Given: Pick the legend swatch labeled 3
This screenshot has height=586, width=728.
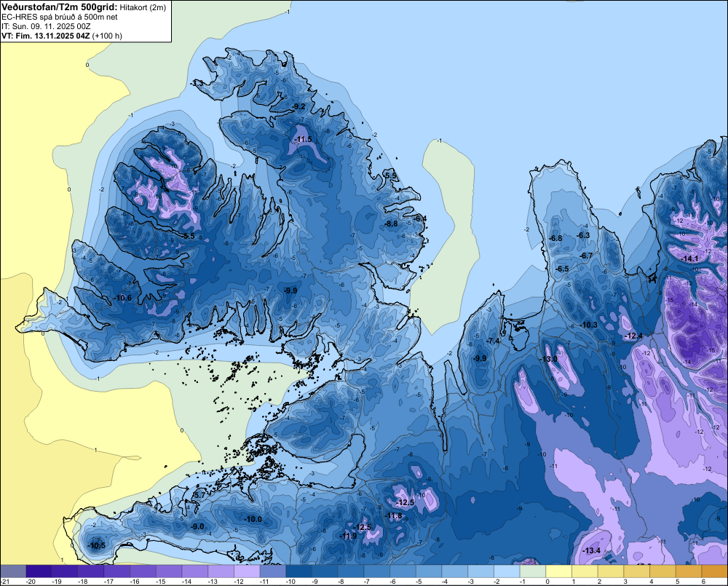Looking at the screenshot, I should coord(637,571).
